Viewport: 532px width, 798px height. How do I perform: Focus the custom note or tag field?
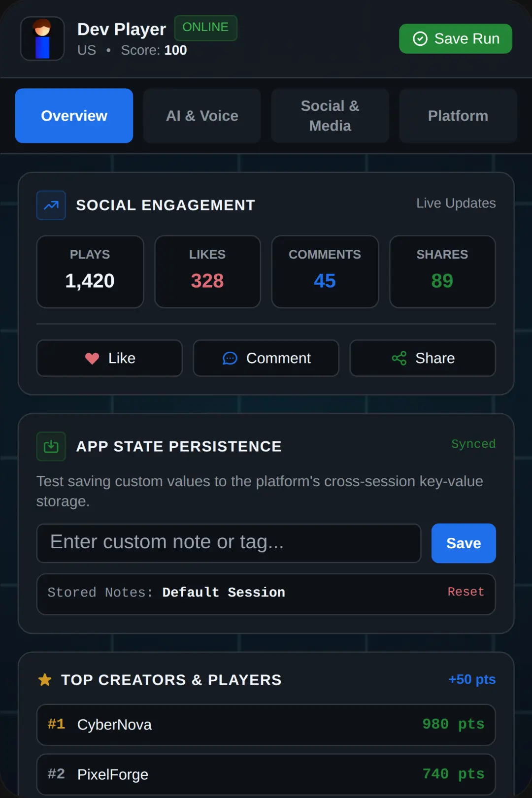(229, 543)
